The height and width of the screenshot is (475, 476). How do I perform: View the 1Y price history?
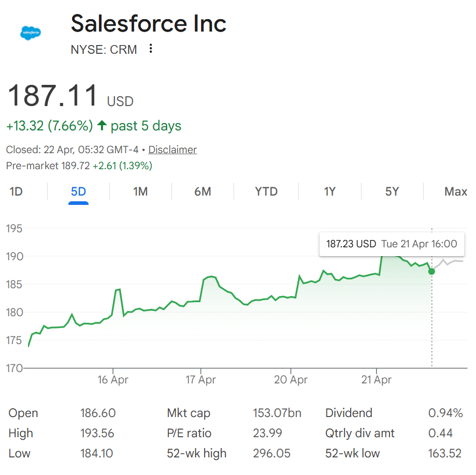(330, 191)
